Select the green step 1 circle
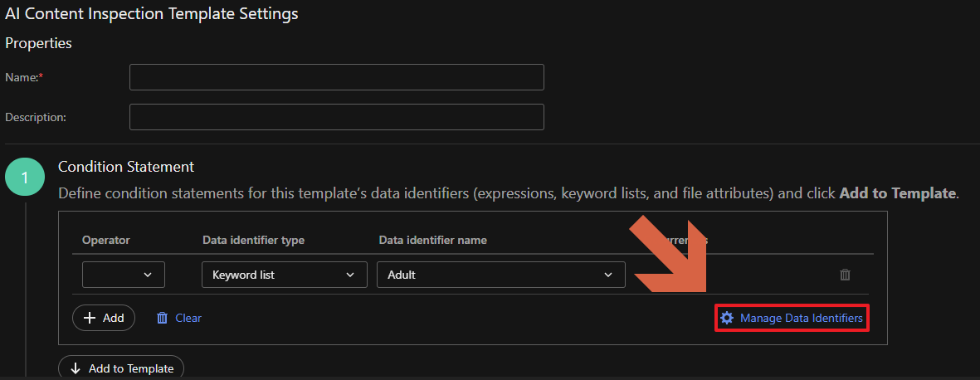This screenshot has height=380, width=980. click(x=25, y=178)
